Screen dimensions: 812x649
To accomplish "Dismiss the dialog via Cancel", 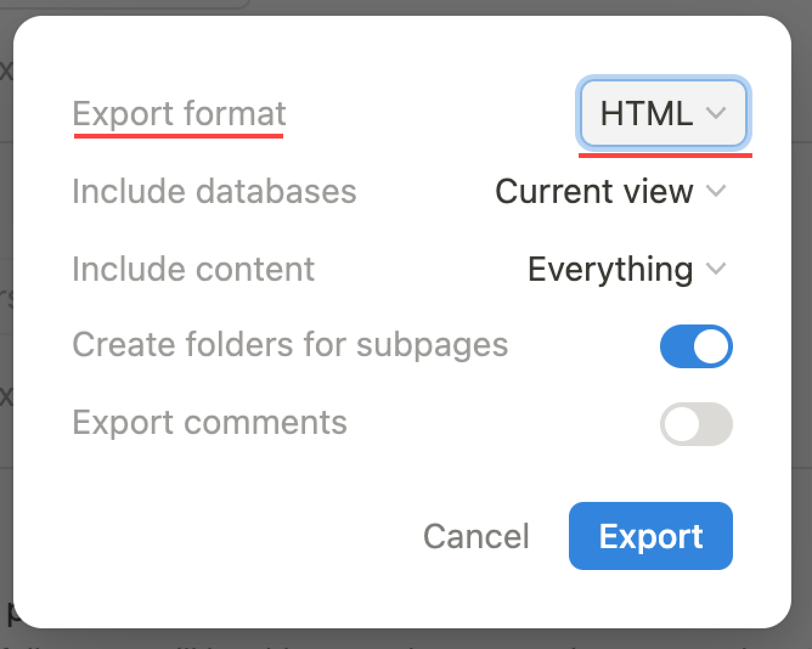I will coord(476,537).
